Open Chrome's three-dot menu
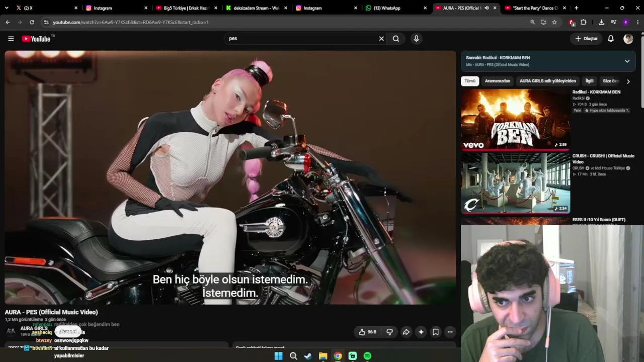 pyautogui.click(x=638, y=22)
